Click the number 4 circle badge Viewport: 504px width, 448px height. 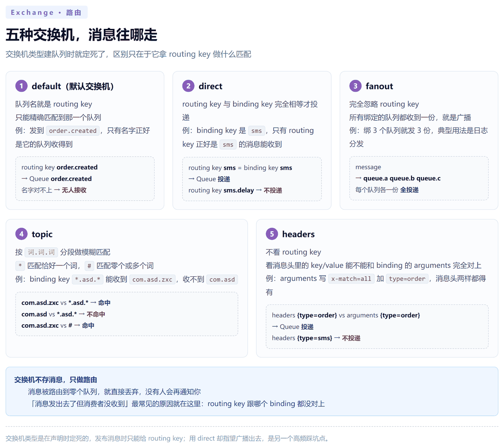(22, 234)
